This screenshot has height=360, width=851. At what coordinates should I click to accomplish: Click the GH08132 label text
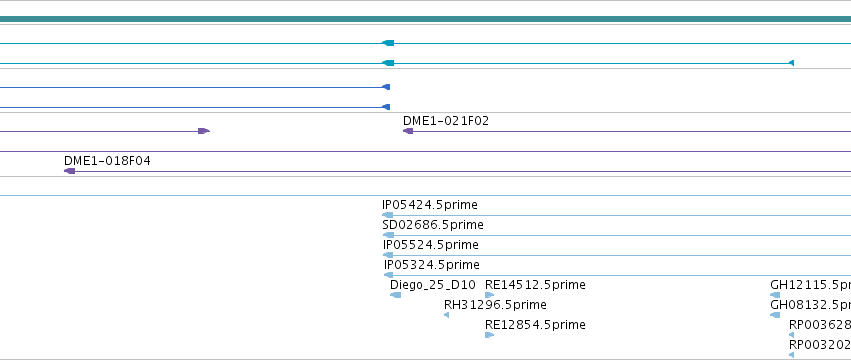(810, 305)
